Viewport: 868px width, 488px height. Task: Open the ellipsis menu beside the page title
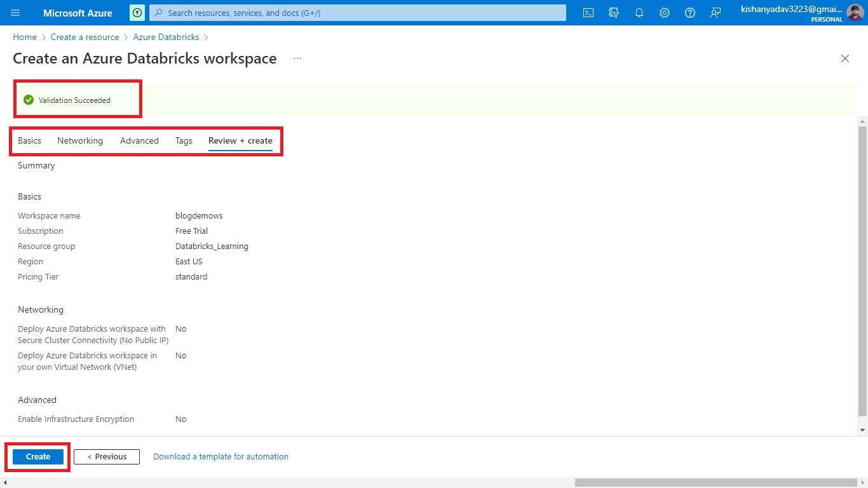pos(297,58)
